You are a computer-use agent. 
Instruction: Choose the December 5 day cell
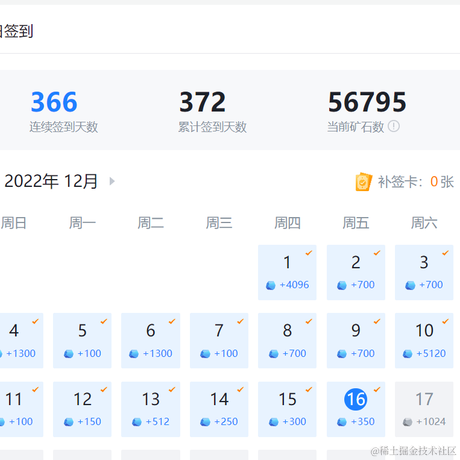[x=82, y=340]
